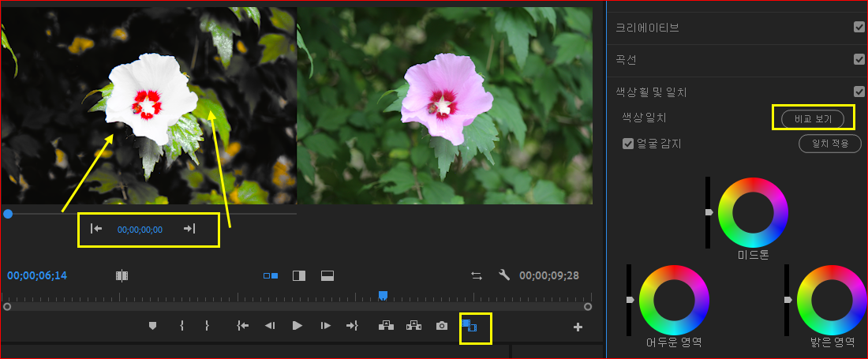Click the 미드톤 luminance slider handle
The height and width of the screenshot is (359, 868).
709,212
